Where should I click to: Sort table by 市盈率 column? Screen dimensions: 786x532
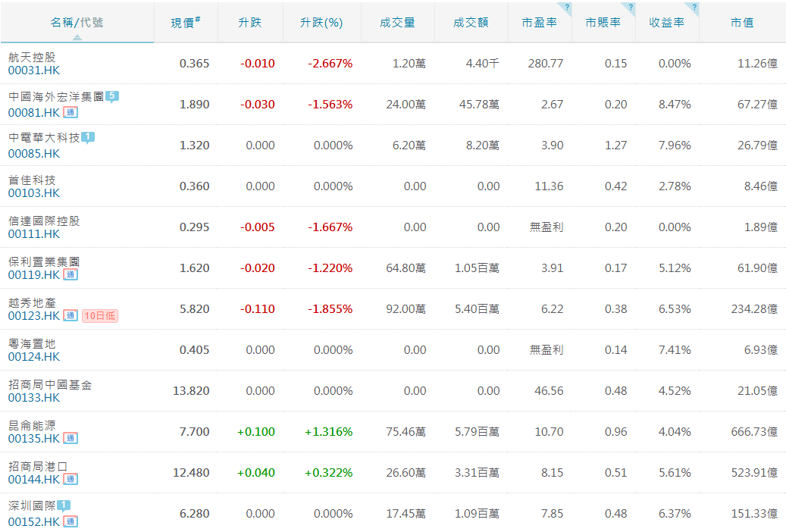click(x=540, y=23)
